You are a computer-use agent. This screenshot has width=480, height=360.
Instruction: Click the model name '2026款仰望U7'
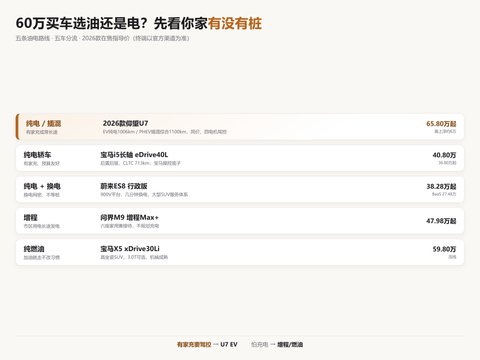tap(125, 123)
